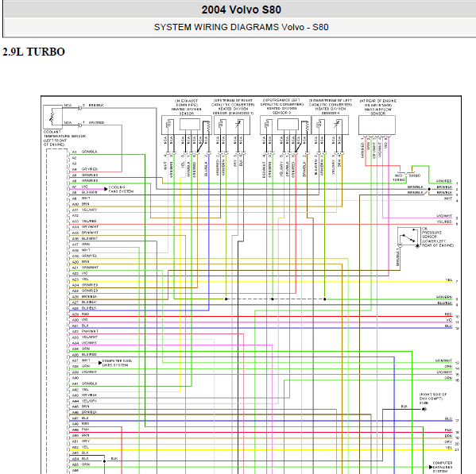The width and height of the screenshot is (476, 474).
Task: Click pin A1 GRN/BLK label
Action: [x=85, y=152]
